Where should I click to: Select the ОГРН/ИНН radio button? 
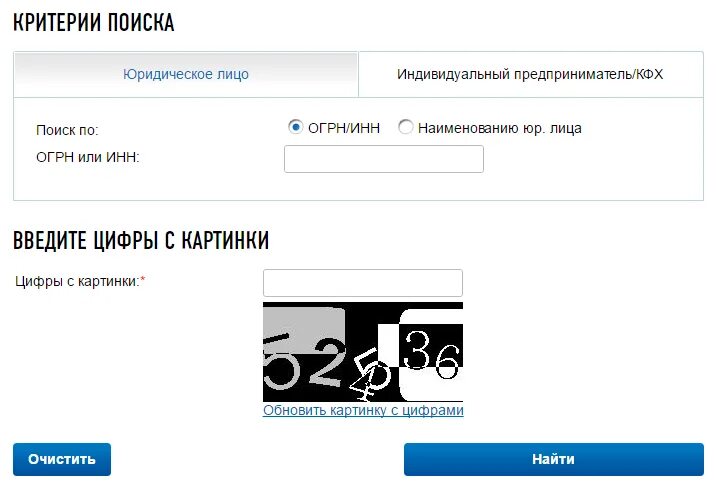tap(295, 127)
